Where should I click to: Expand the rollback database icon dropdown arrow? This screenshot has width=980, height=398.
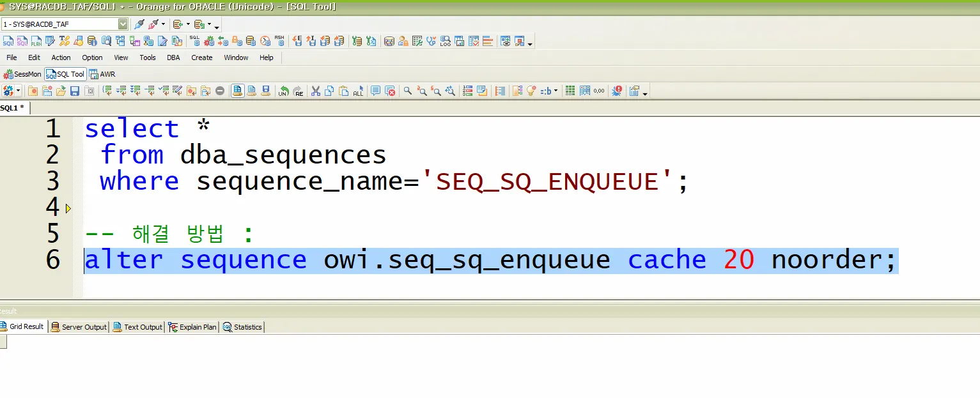point(209,24)
